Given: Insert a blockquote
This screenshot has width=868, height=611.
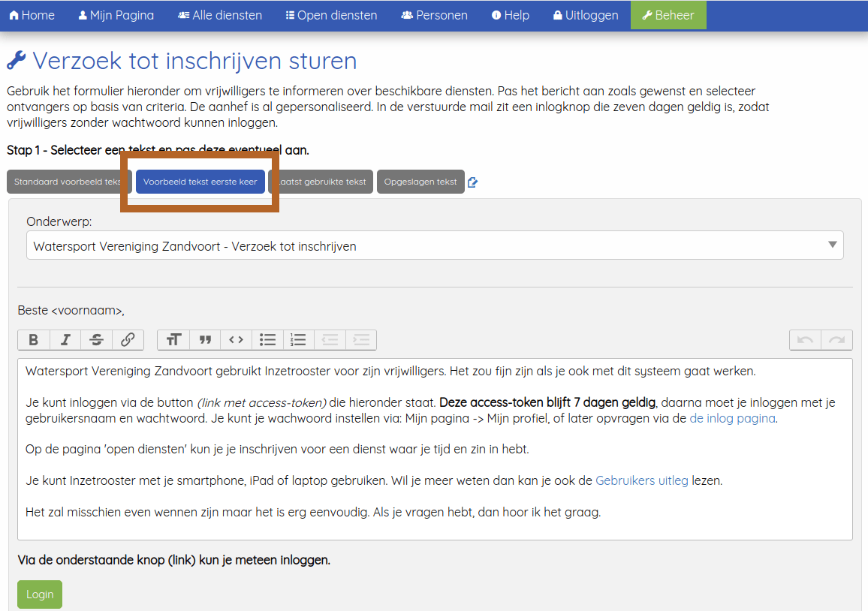Looking at the screenshot, I should coord(204,339).
